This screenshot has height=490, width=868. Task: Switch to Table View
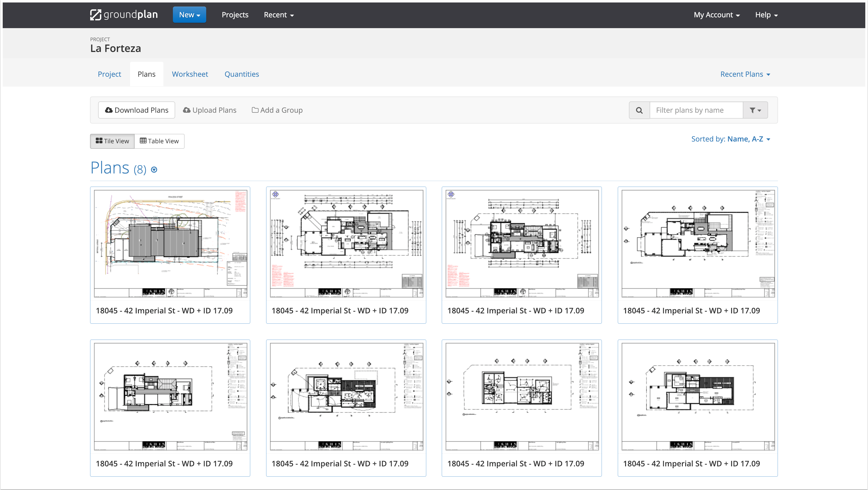point(159,141)
